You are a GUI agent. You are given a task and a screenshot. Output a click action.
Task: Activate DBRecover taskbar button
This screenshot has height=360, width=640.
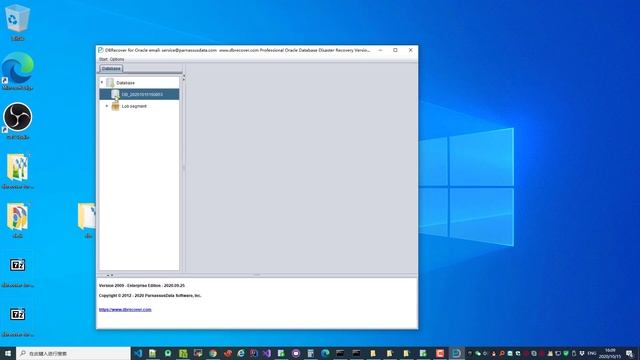tap(456, 353)
